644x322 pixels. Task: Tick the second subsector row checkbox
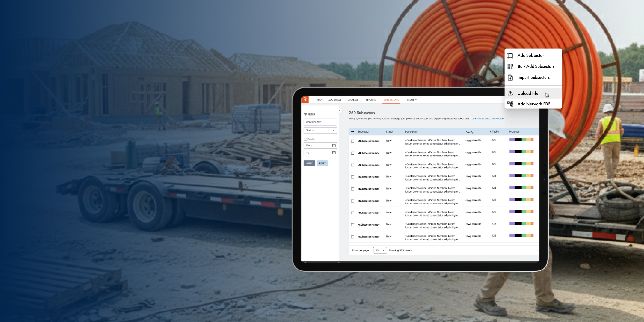coord(353,153)
